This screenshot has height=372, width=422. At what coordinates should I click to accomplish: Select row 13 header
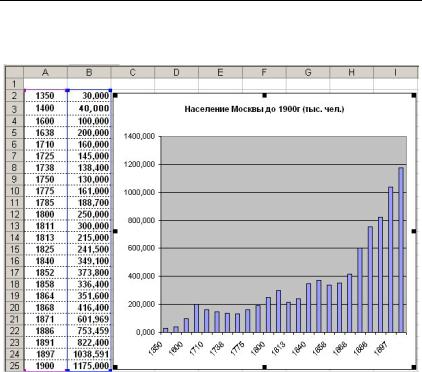pyautogui.click(x=14, y=226)
